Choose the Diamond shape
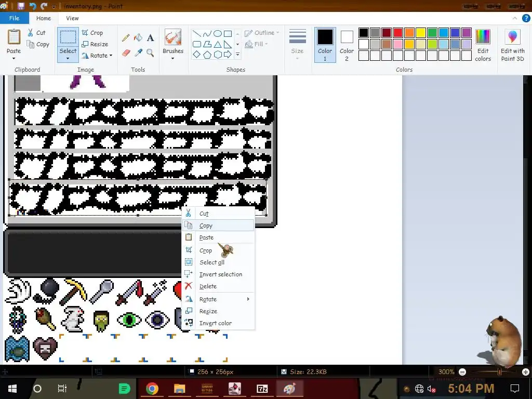 pyautogui.click(x=196, y=54)
